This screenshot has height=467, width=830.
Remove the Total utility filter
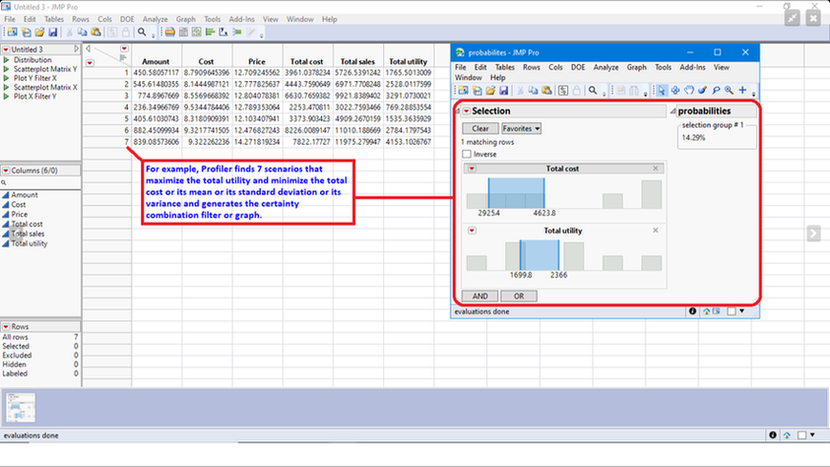point(655,230)
